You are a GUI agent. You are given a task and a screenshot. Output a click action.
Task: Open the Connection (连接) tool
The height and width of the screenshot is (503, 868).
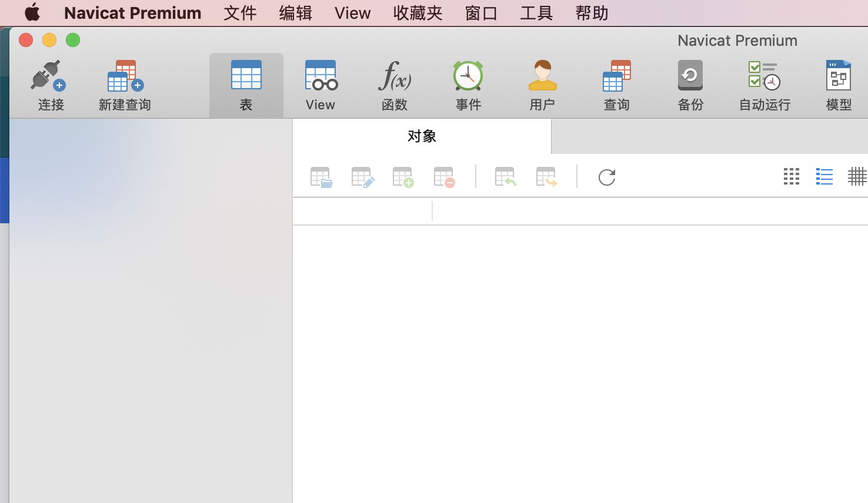coord(51,85)
